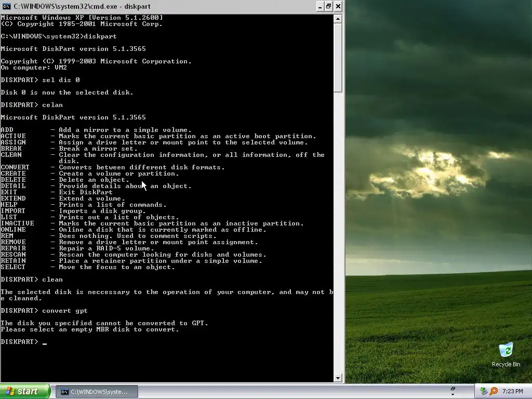Click the HELP command help row
Screen dimensions: 532x399
tap(84, 205)
